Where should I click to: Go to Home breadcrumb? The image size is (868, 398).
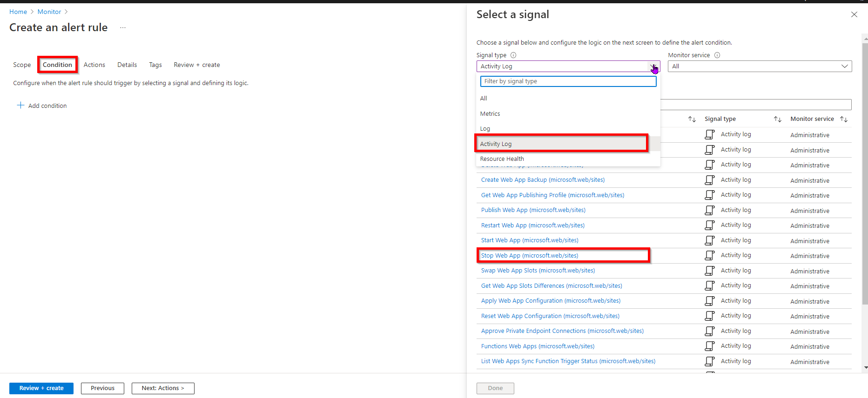pos(18,12)
